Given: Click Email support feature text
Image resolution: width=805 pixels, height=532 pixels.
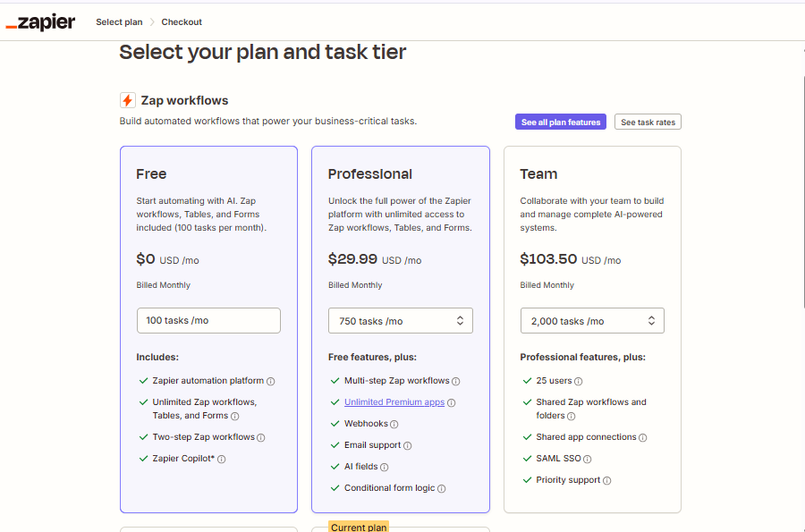Looking at the screenshot, I should coord(372,445).
